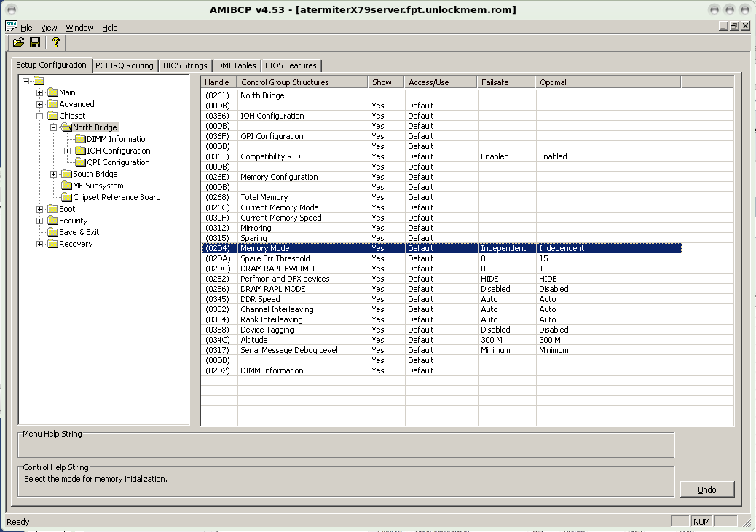Click Optimal value Independent for Memory Mode
756x532 pixels.
pyautogui.click(x=562, y=248)
